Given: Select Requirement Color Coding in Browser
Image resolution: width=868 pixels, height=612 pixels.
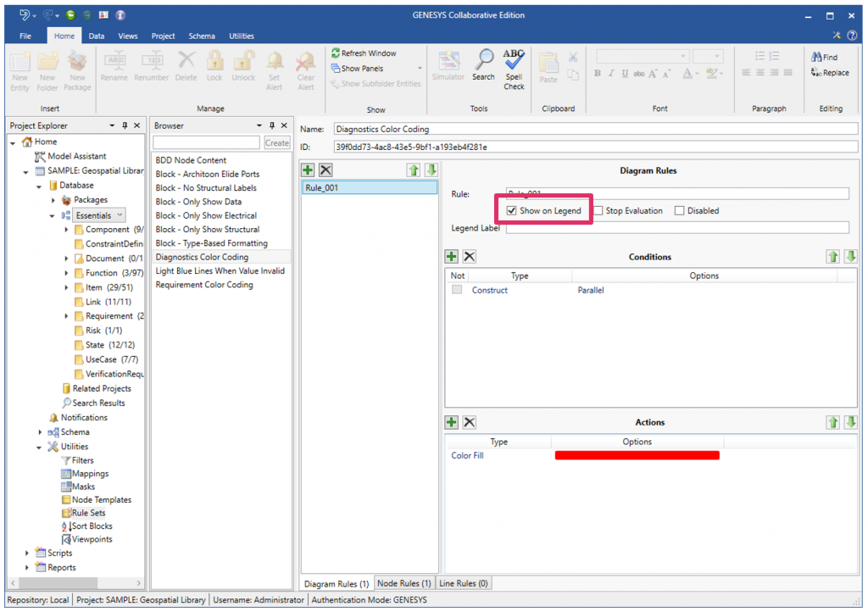Looking at the screenshot, I should 204,285.
